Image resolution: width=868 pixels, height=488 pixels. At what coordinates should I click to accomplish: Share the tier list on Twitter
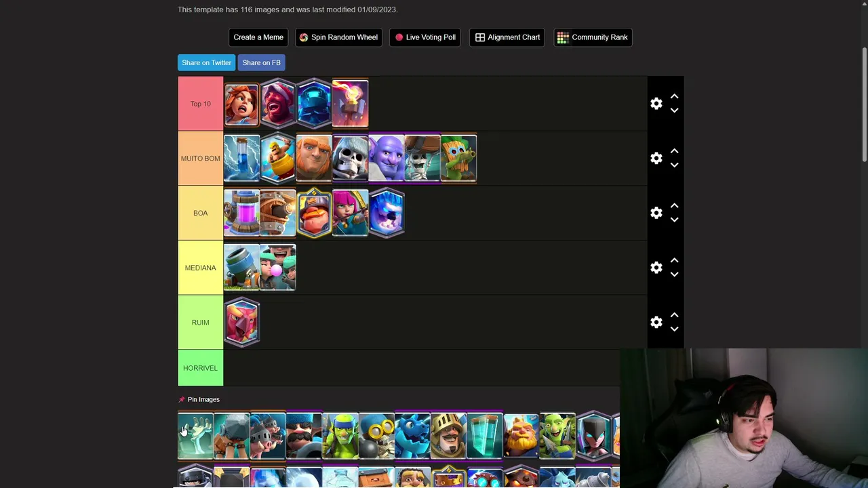206,62
